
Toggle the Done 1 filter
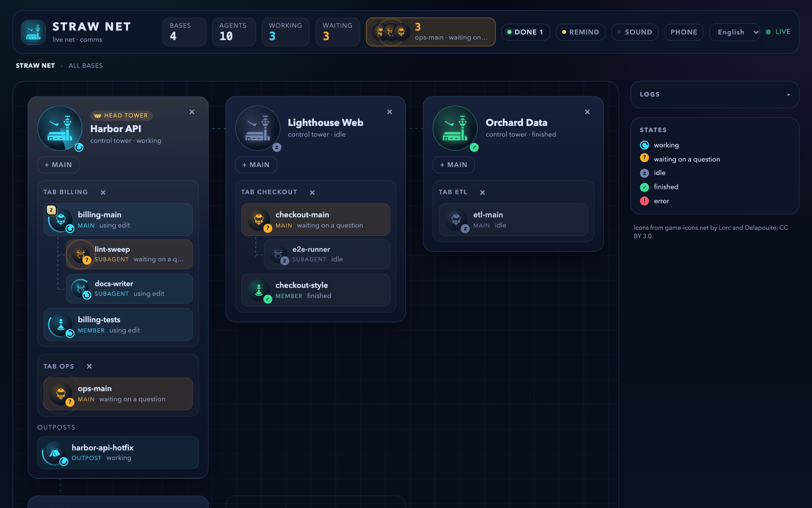tap(525, 32)
